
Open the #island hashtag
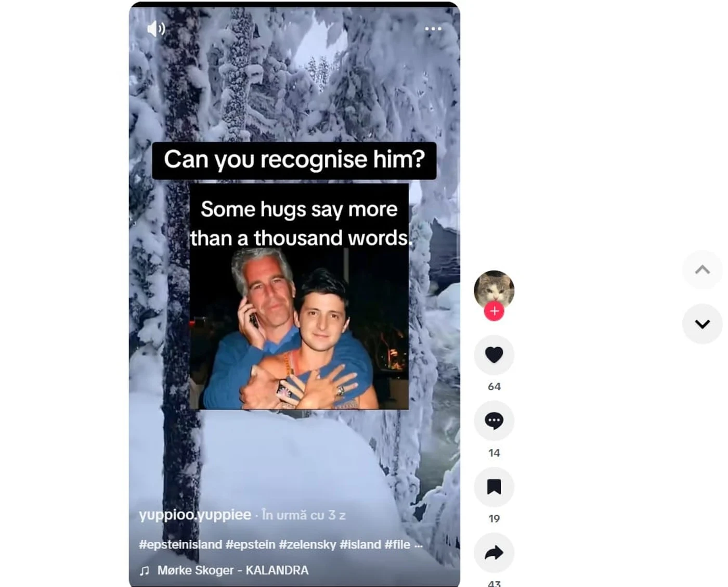point(360,544)
